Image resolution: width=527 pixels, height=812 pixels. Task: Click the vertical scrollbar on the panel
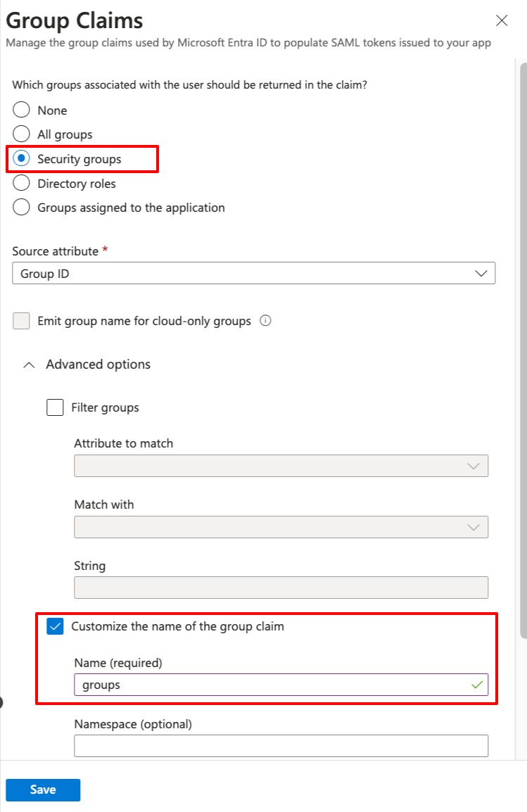(x=523, y=352)
